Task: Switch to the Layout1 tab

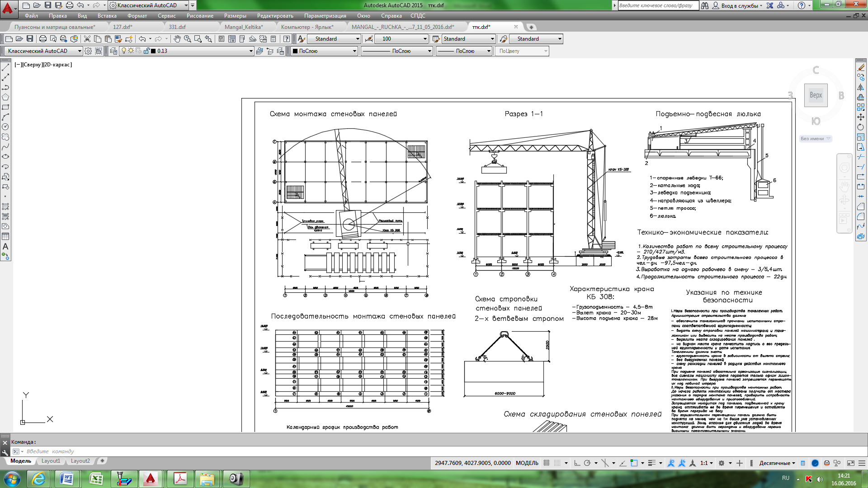Action: tap(51, 461)
